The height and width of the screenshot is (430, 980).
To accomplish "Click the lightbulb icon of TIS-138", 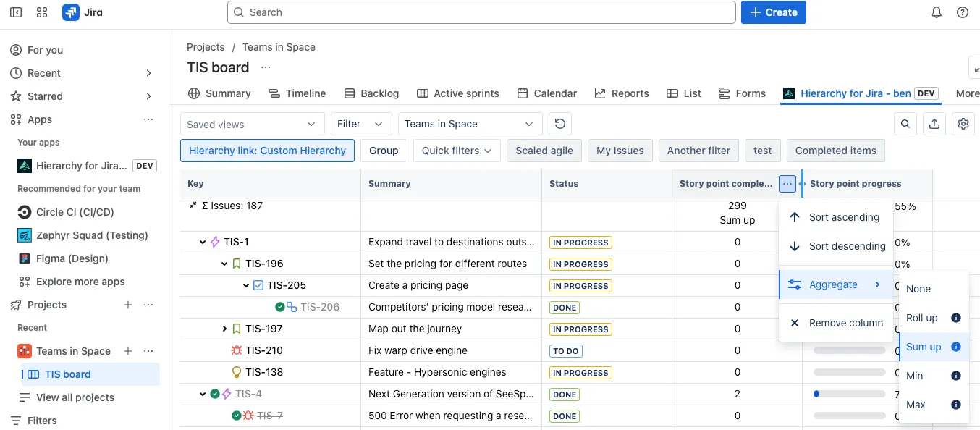I will pyautogui.click(x=236, y=372).
